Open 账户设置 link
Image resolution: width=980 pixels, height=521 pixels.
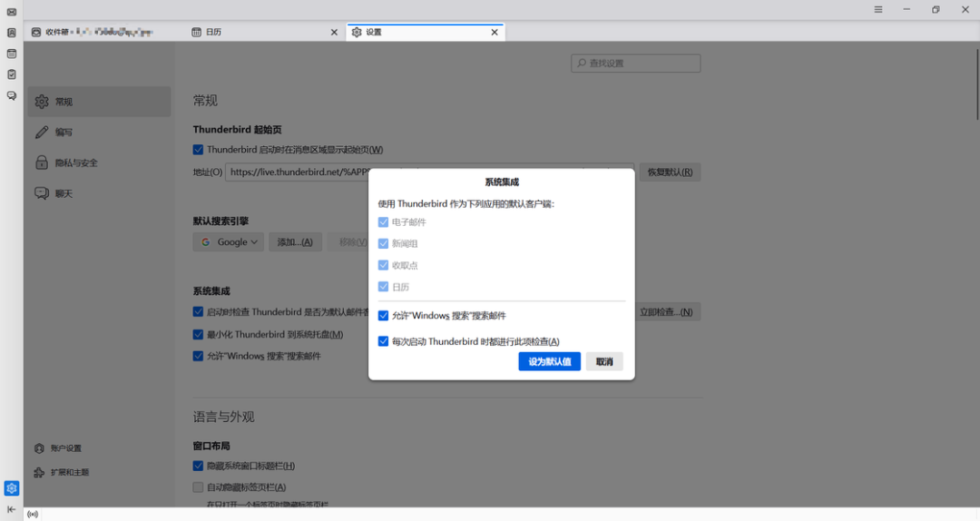58,447
